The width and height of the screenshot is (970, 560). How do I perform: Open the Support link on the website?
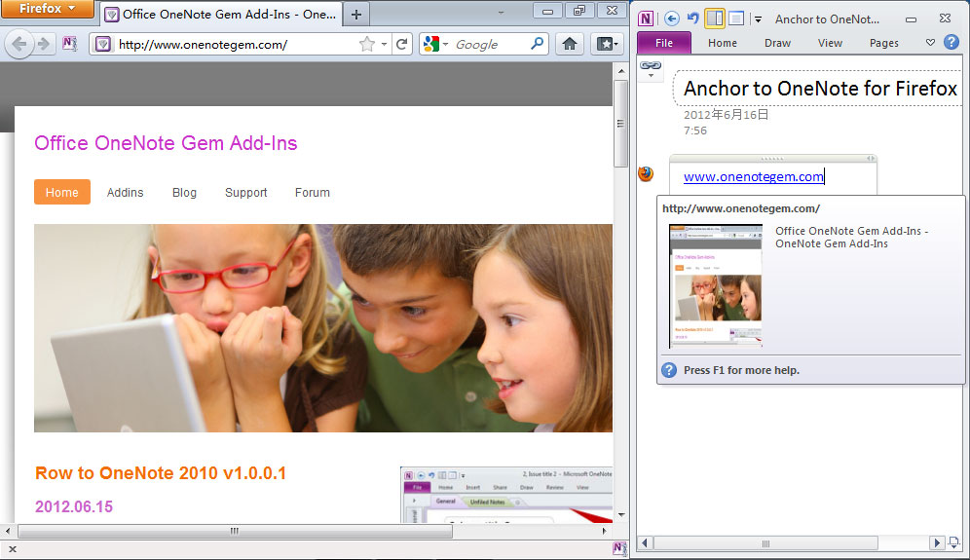246,193
